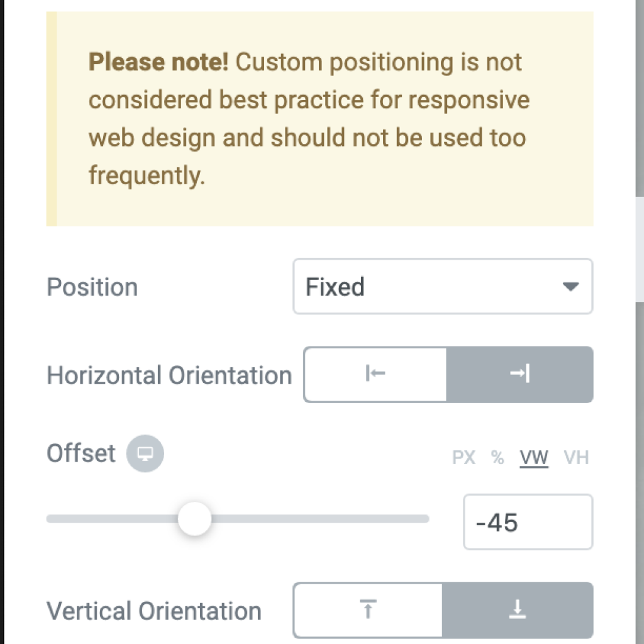Click the panel's vertical scrollbar

tap(640, 247)
